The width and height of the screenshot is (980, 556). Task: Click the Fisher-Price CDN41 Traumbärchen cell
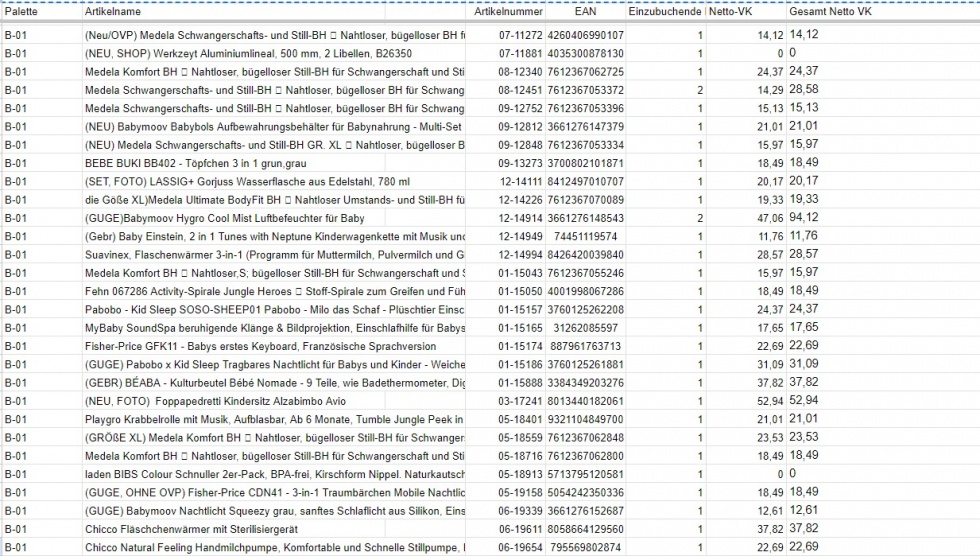pyautogui.click(x=275, y=492)
